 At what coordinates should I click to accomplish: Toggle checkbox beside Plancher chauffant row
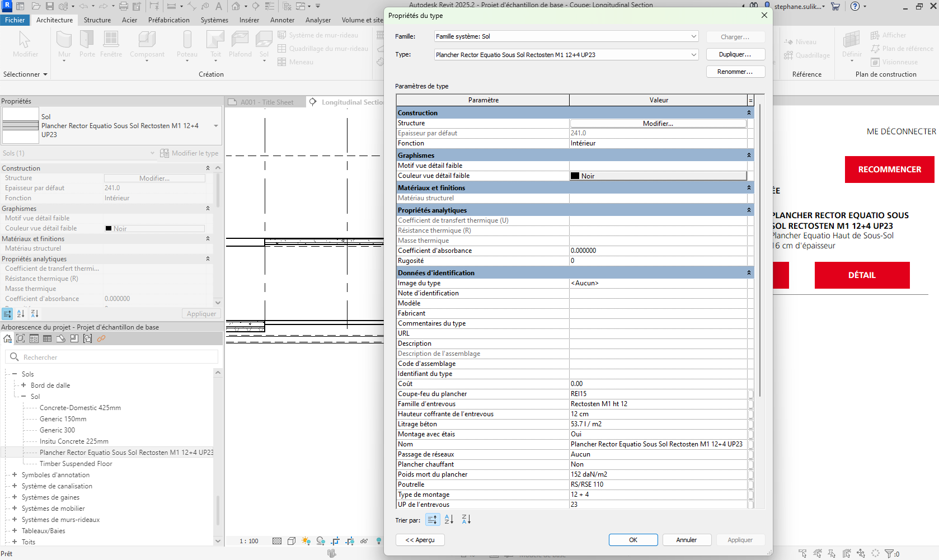click(x=750, y=464)
